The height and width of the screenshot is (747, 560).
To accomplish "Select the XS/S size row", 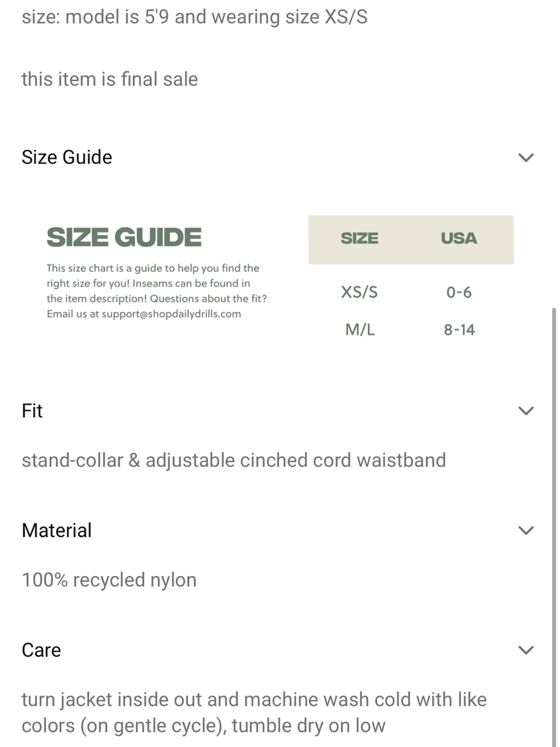I will point(410,292).
